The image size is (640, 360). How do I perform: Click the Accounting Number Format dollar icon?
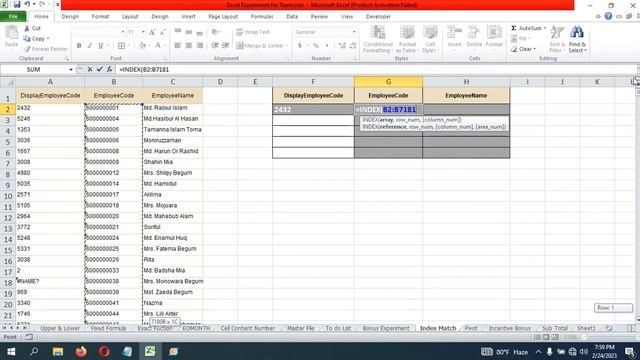pos(300,45)
